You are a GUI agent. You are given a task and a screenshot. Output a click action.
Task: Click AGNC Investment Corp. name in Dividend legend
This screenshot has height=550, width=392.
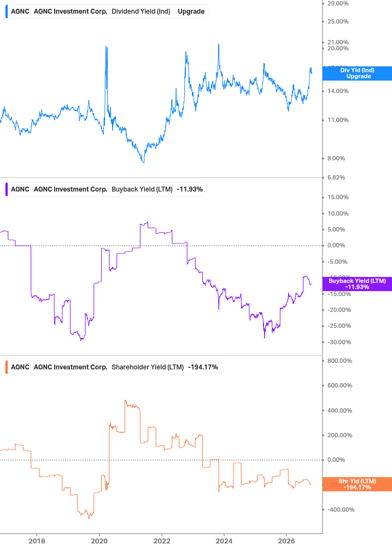point(71,11)
